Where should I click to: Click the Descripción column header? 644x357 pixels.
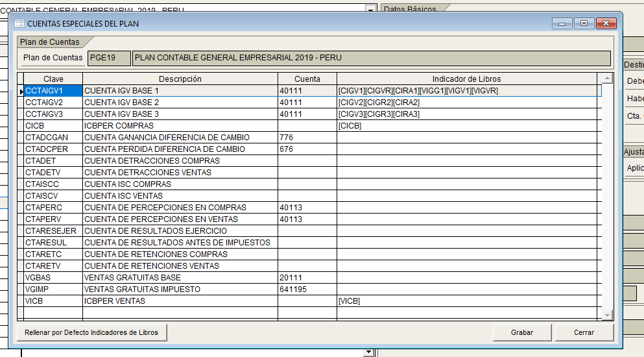point(180,79)
